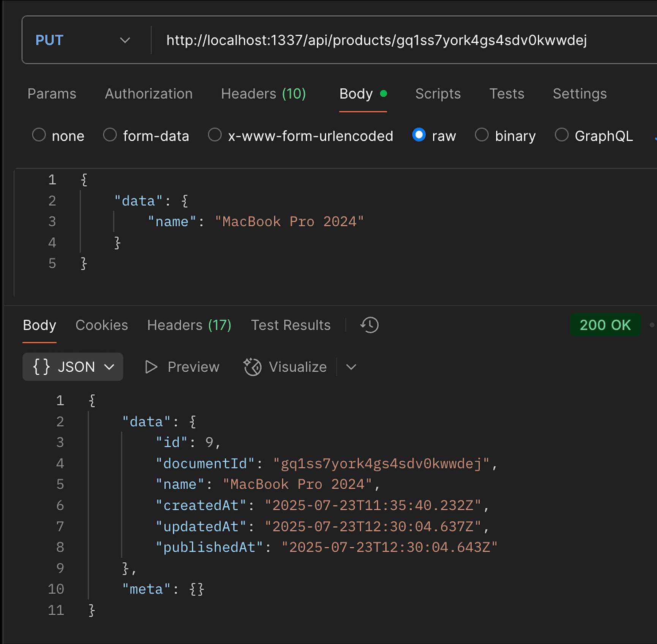Open the request history icon
657x644 pixels.
(x=368, y=325)
